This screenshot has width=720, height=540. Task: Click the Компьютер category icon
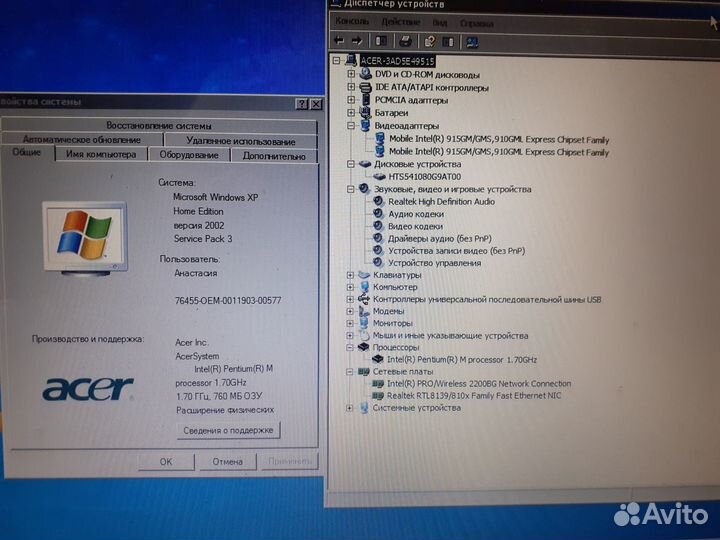click(x=365, y=287)
